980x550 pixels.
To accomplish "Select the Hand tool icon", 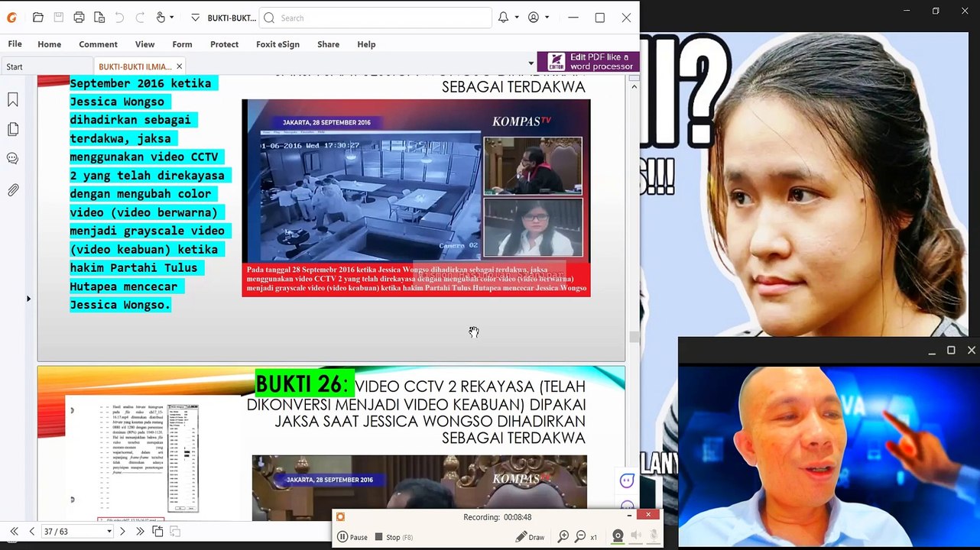I will (x=161, y=18).
